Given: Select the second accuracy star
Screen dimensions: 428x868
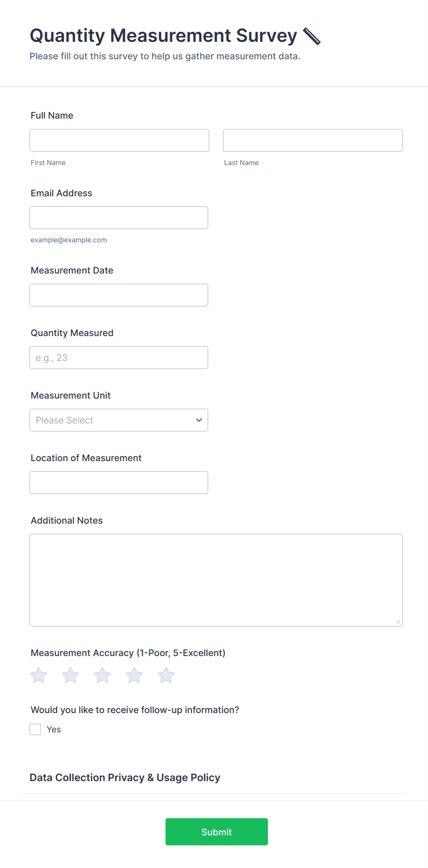Looking at the screenshot, I should pos(70,675).
